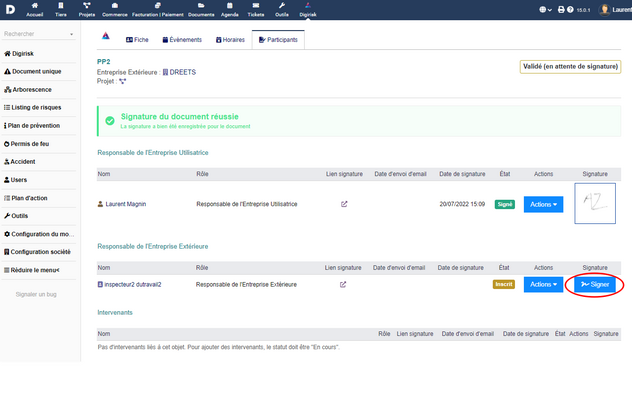Click the Dolibarr logo
Screen dimensions: 632x400
tap(10, 9)
